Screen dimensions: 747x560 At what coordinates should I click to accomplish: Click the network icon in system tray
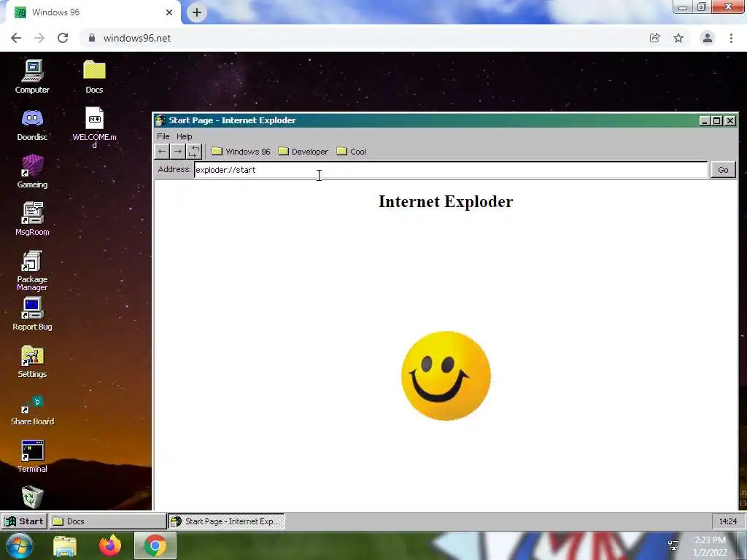pos(673,545)
